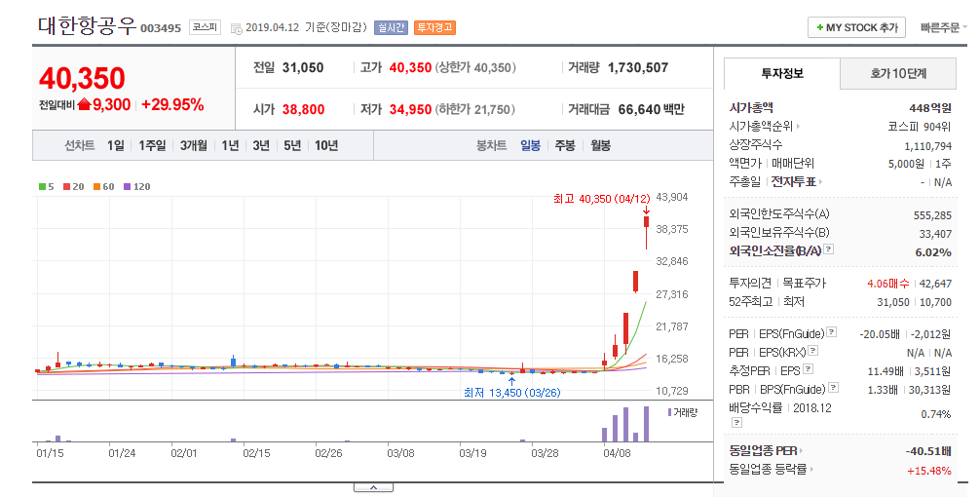Click the orange 60-day moving average swatch
This screenshot has height=497, width=980.
pos(96,186)
